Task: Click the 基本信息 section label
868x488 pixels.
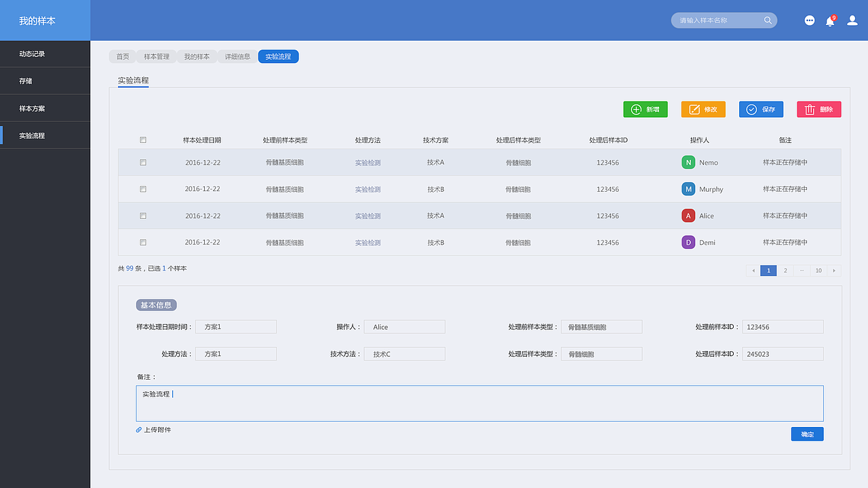Action: (156, 305)
